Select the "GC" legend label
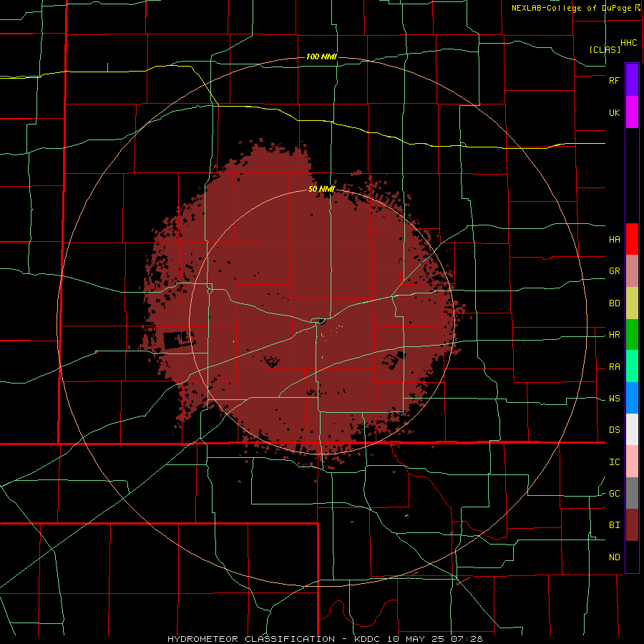The height and width of the screenshot is (644, 644). point(614,494)
